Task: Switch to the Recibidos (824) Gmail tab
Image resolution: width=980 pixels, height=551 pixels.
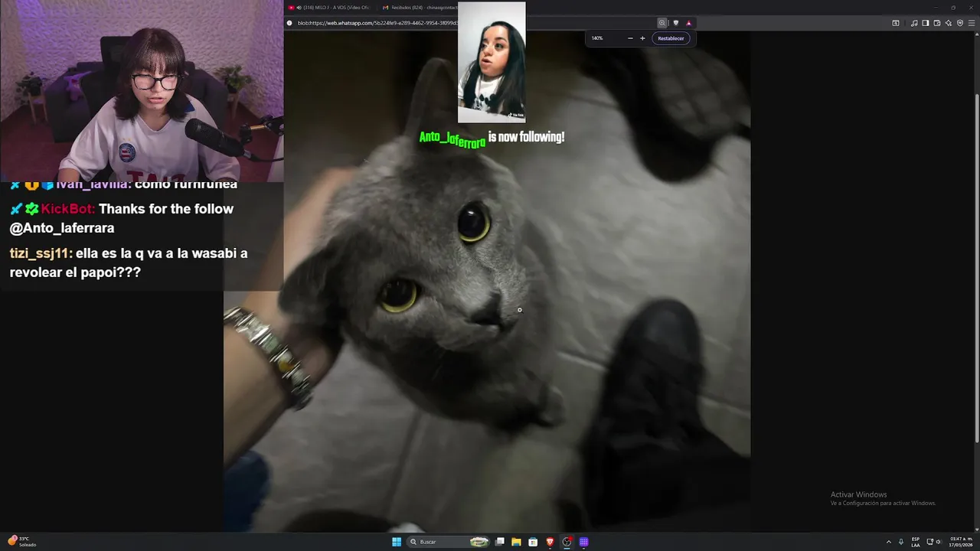Action: tap(420, 8)
